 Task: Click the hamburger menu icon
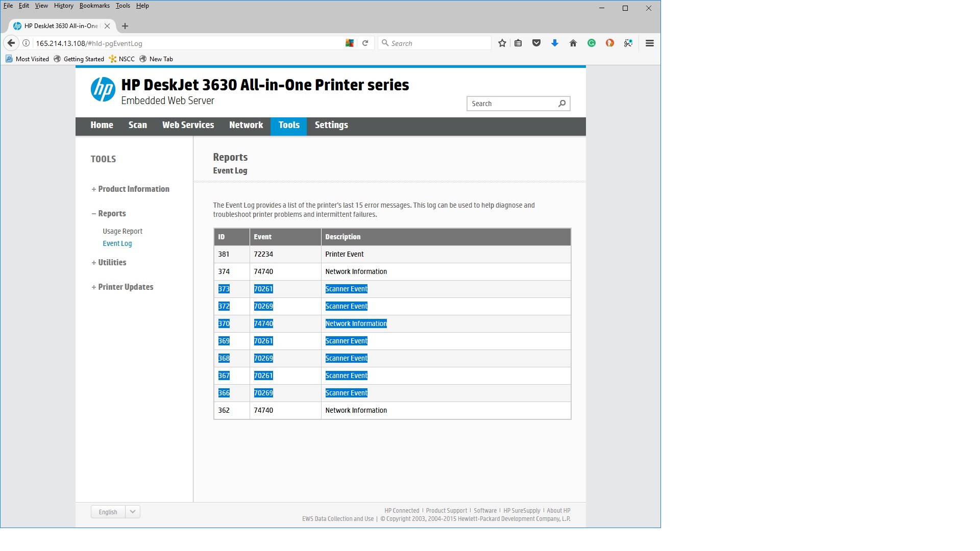pyautogui.click(x=650, y=43)
